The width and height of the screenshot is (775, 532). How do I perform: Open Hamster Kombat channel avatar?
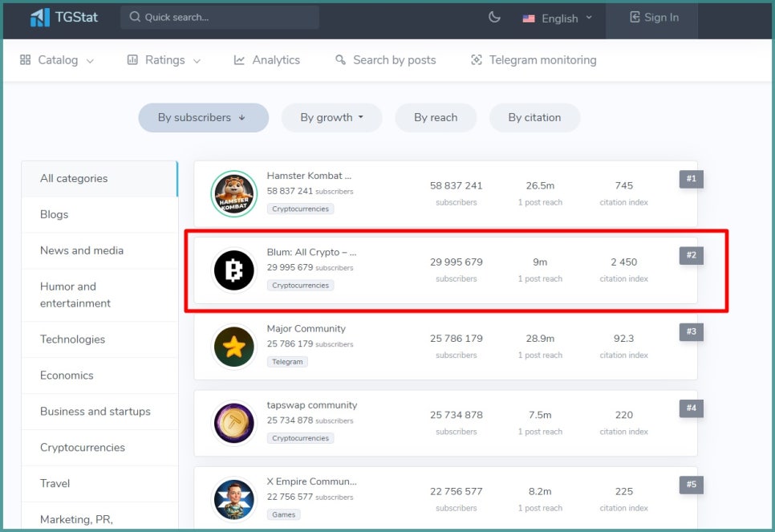pos(233,194)
